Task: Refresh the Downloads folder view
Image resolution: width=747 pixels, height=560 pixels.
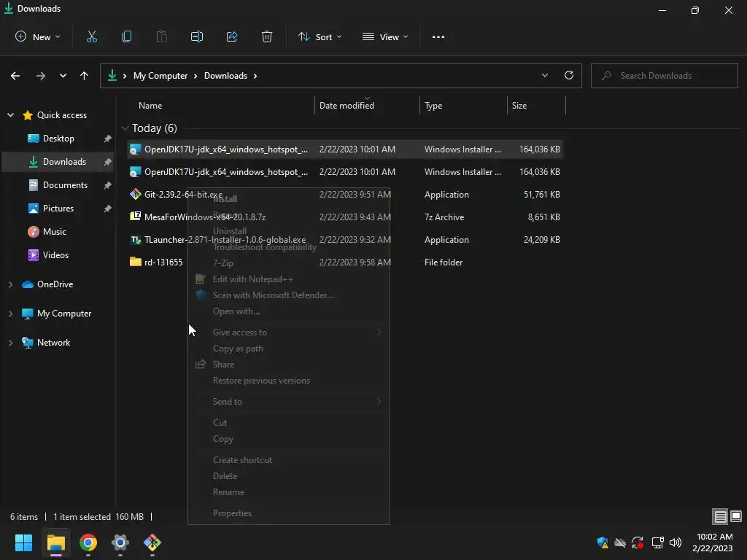Action: pyautogui.click(x=569, y=75)
